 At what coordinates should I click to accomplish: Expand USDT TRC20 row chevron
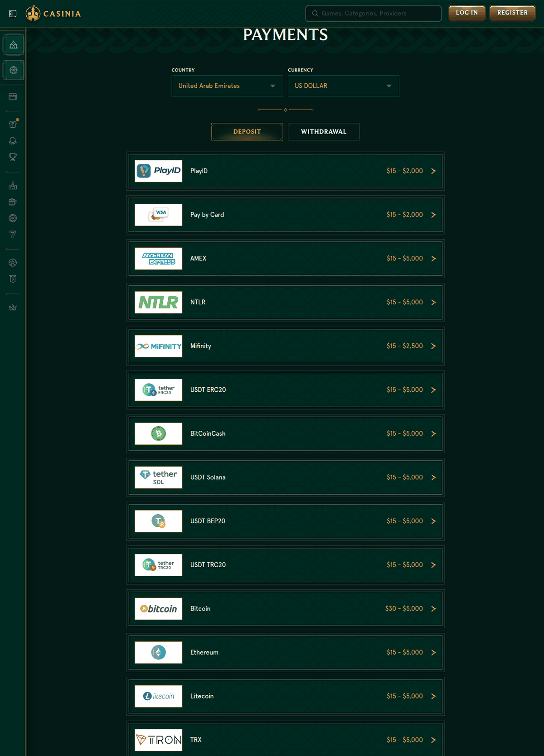click(433, 565)
